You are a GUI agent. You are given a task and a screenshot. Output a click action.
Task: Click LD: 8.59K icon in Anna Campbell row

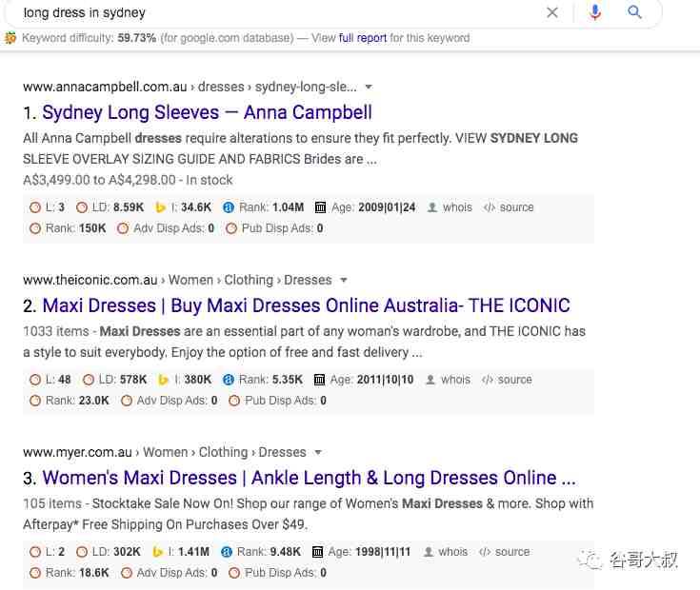[82, 207]
